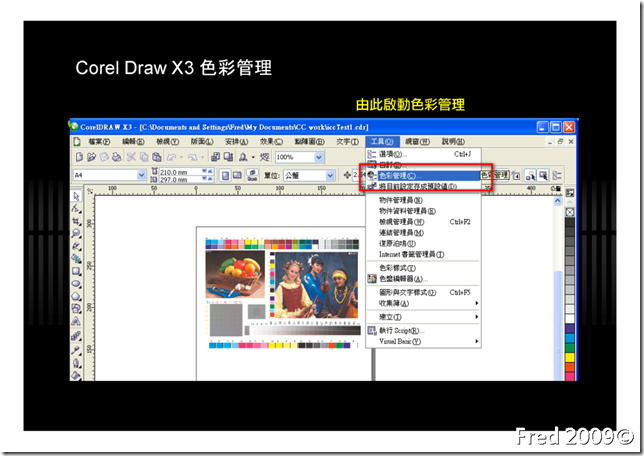Select the Smart Fill tool

pos(76,258)
